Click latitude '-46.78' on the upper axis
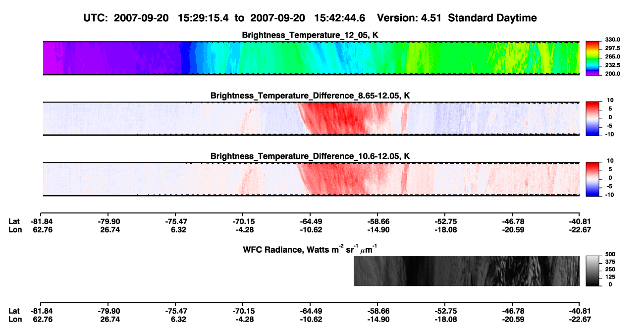644x330 pixels. (x=512, y=222)
